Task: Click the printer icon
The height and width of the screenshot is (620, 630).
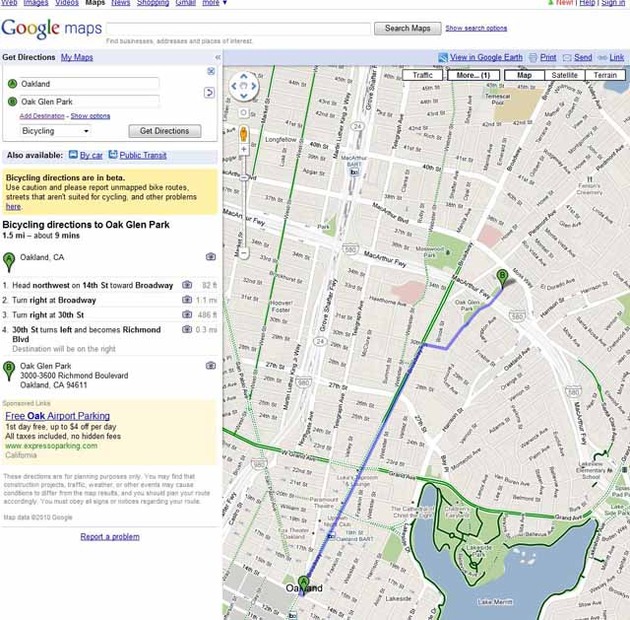Action: 533,57
